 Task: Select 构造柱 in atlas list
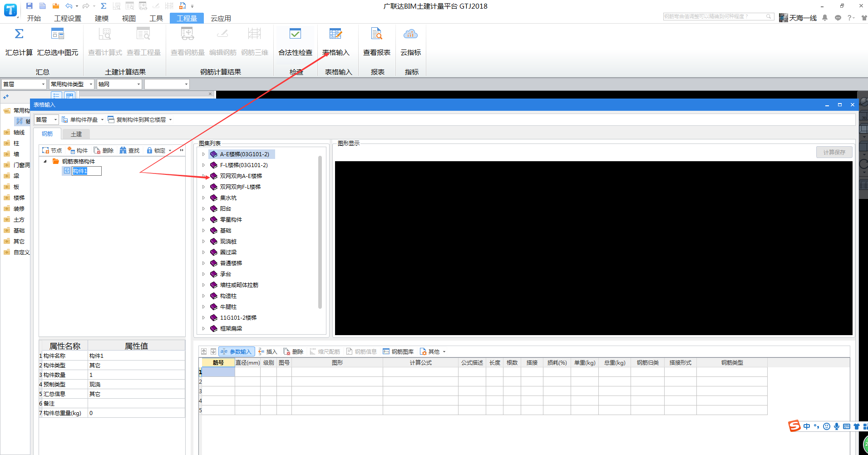tap(228, 296)
